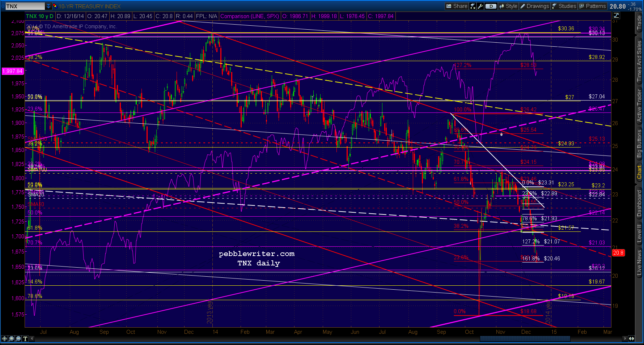Open the quick study flask icon
The width and height of the screenshot is (644, 345).
coord(473,6)
